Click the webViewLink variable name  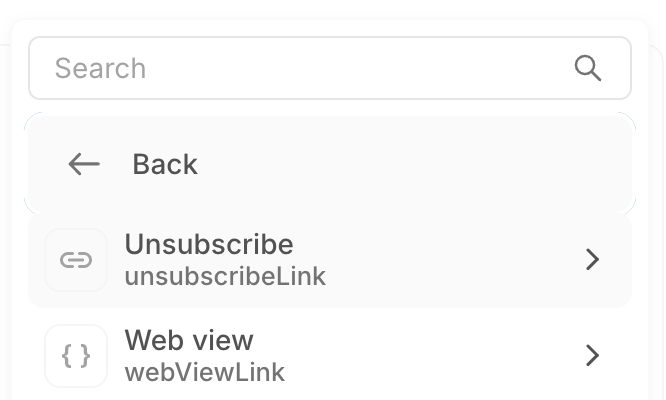pyautogui.click(x=205, y=373)
